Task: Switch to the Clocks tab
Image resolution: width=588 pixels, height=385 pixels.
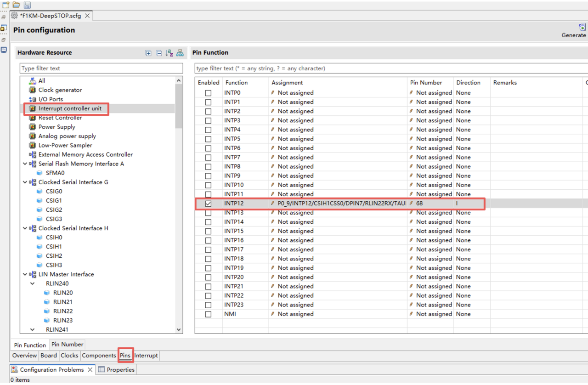Action: [x=69, y=356]
